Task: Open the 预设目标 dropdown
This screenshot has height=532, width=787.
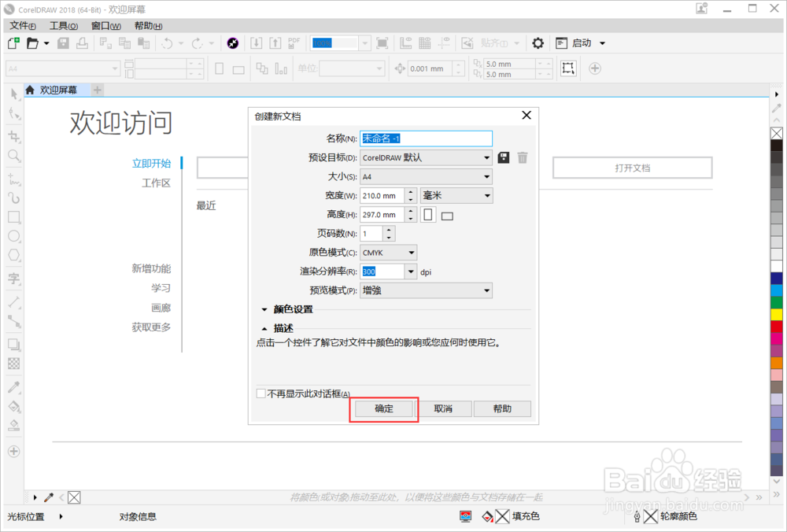Action: click(x=426, y=157)
